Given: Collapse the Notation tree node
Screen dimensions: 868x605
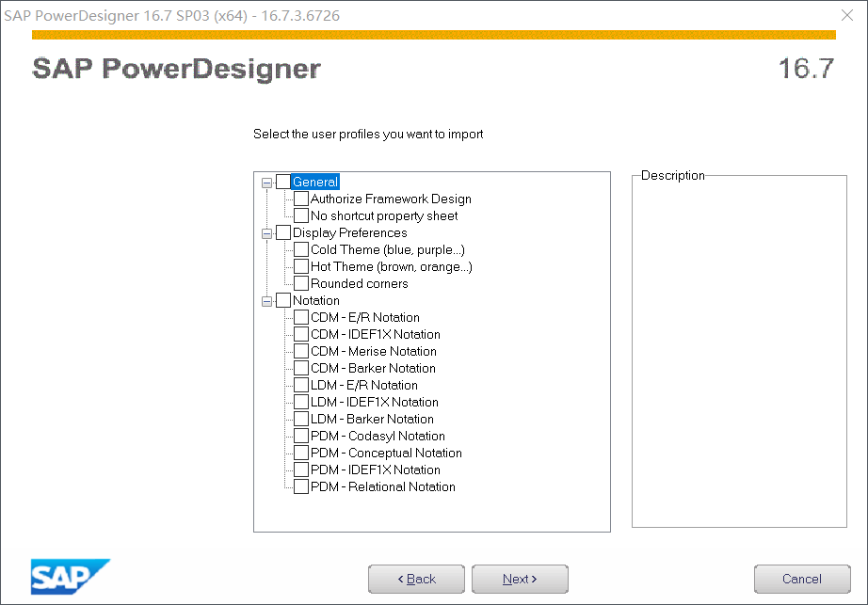Looking at the screenshot, I should [266, 301].
